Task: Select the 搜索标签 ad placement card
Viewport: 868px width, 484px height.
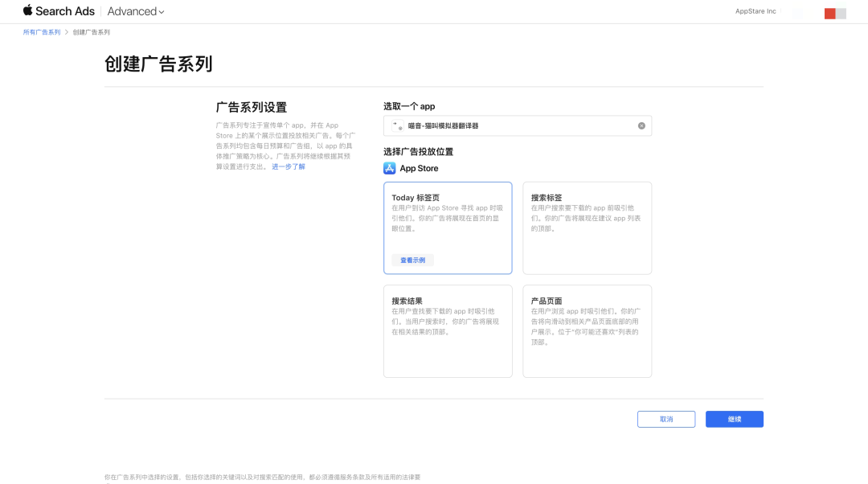Action: [587, 228]
